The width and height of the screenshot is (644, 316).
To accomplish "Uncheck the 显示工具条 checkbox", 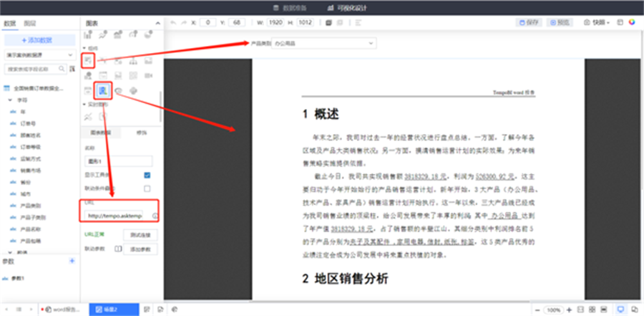I will pos(147,176).
